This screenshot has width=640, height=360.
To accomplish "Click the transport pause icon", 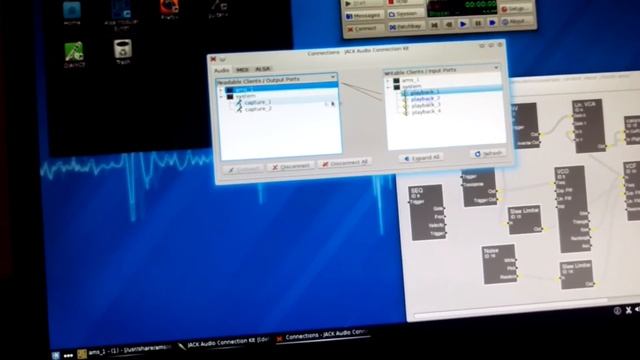I will (x=478, y=24).
